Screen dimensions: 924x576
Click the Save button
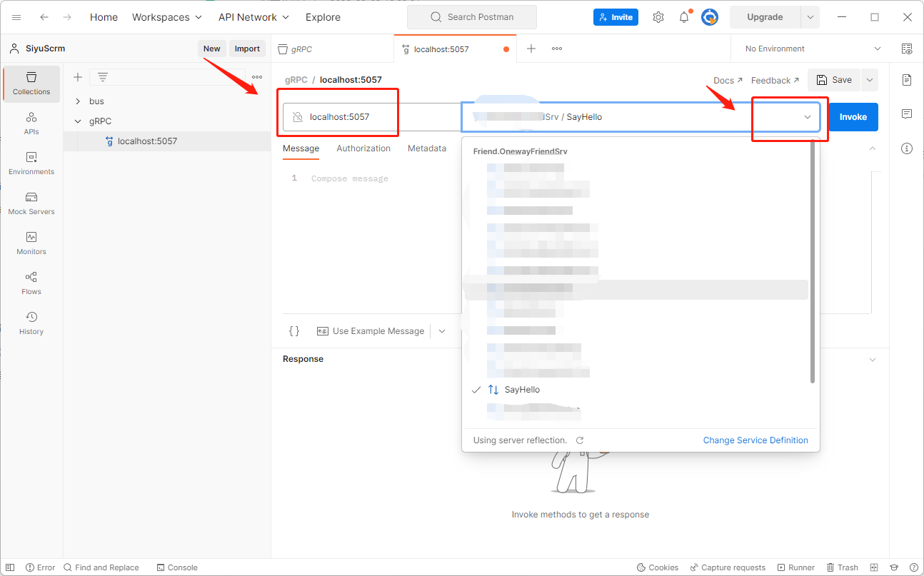[834, 80]
